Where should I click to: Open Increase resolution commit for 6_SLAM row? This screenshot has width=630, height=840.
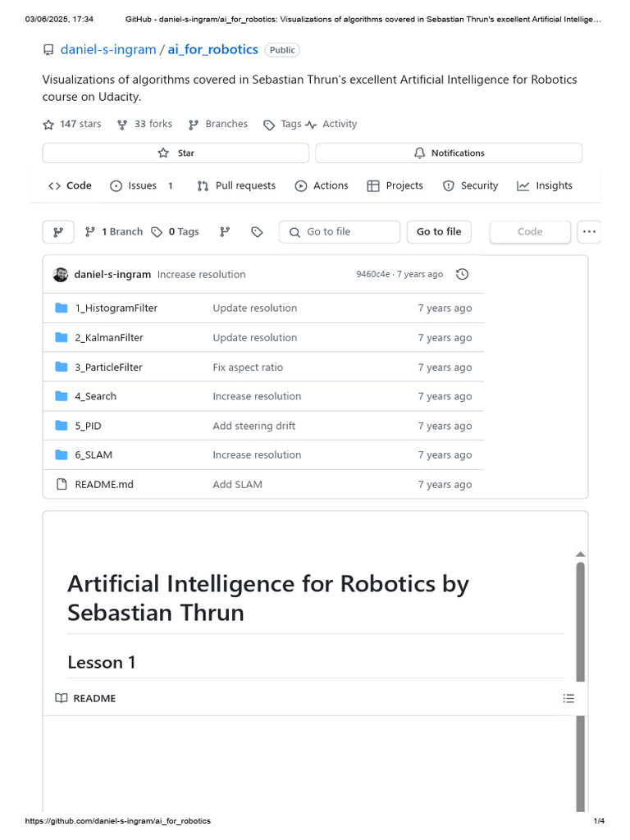[x=257, y=454]
